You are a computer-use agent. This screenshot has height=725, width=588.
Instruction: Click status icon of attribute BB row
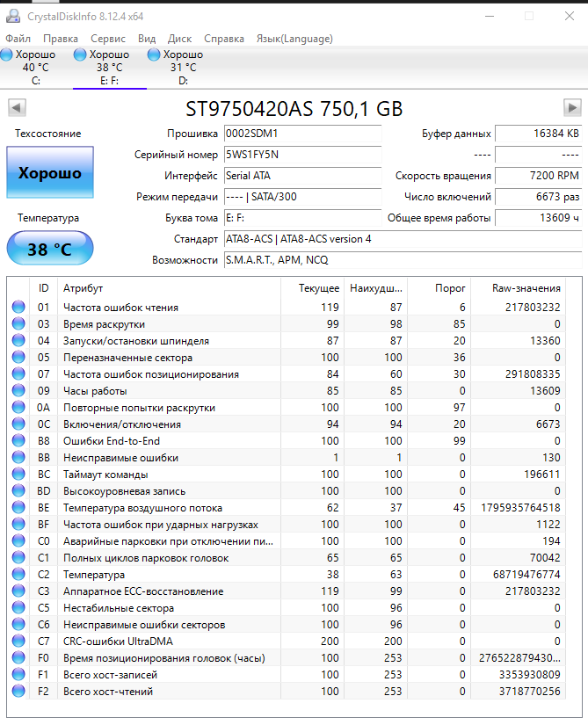point(18,457)
